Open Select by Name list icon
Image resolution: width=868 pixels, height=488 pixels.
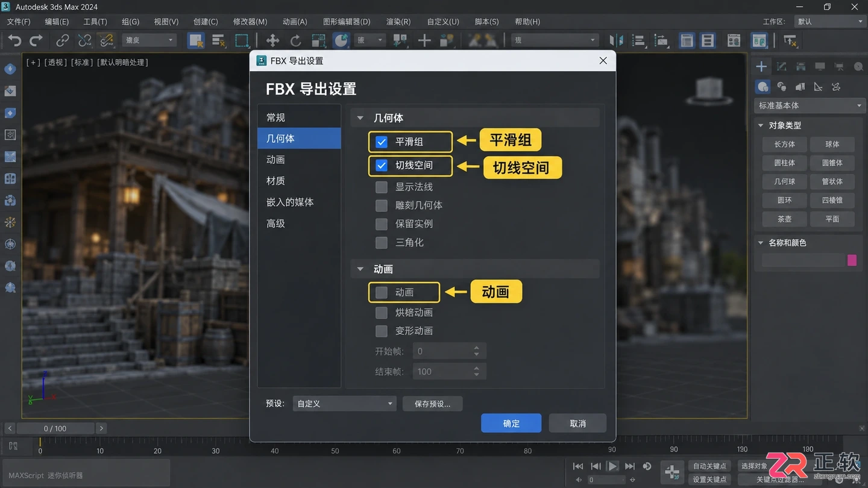pyautogui.click(x=218, y=40)
